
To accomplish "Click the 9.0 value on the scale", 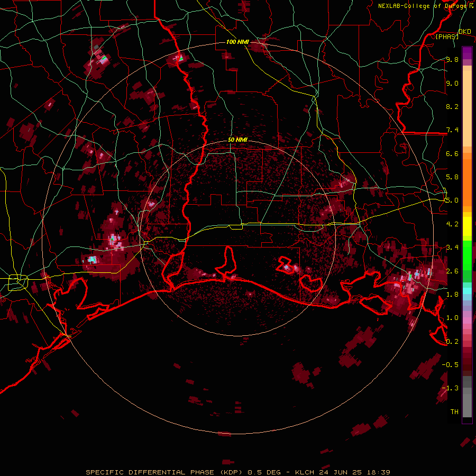I will 452,83.
